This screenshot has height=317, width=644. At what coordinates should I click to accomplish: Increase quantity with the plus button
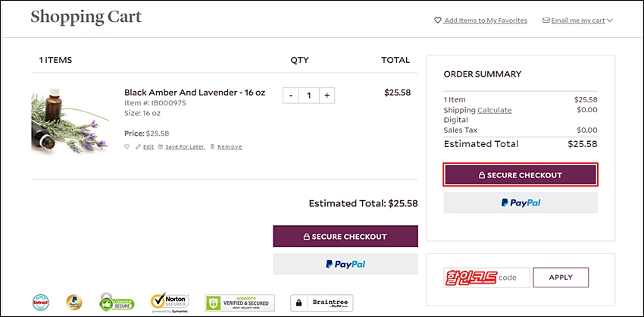[x=327, y=96]
